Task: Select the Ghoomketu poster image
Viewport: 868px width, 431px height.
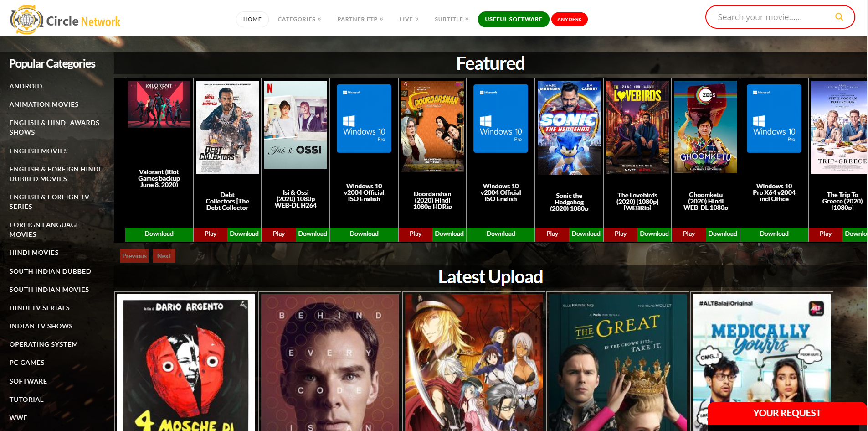Action: (x=706, y=127)
